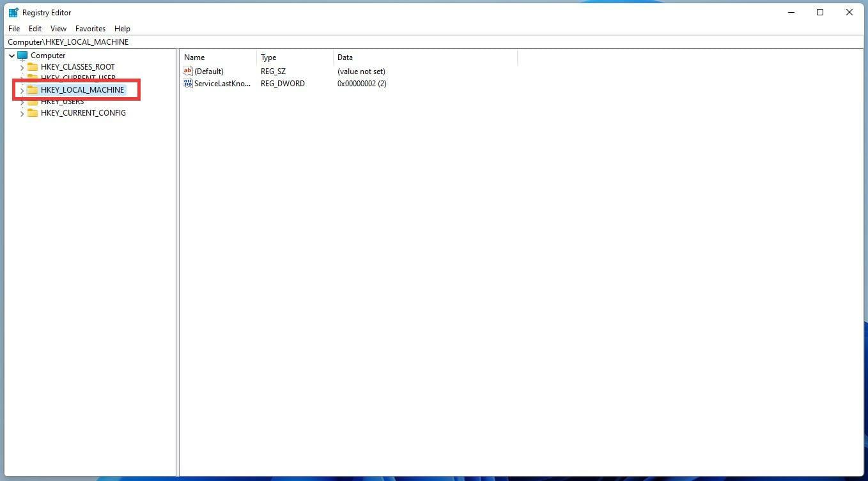This screenshot has height=481, width=868.
Task: Minimize the Registry Editor window
Action: pos(791,12)
